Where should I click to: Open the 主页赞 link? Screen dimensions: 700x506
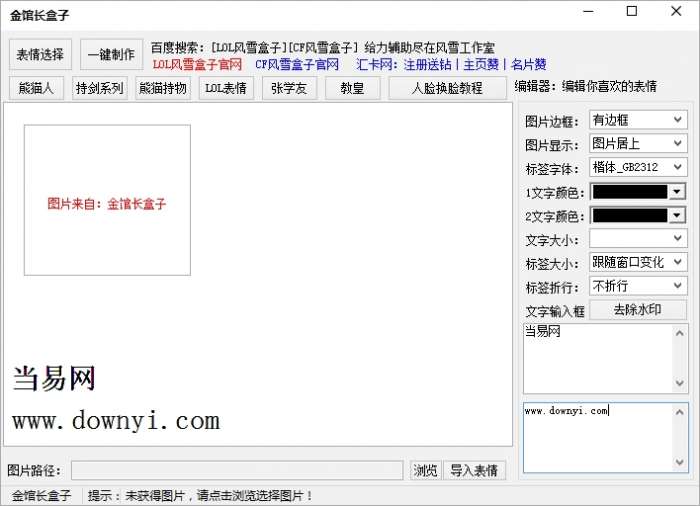[x=481, y=64]
